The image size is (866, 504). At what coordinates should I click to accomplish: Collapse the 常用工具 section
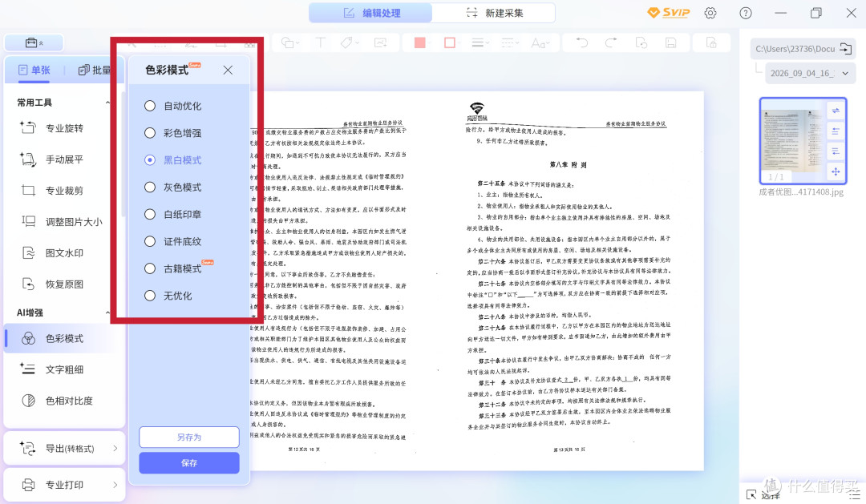[107, 103]
